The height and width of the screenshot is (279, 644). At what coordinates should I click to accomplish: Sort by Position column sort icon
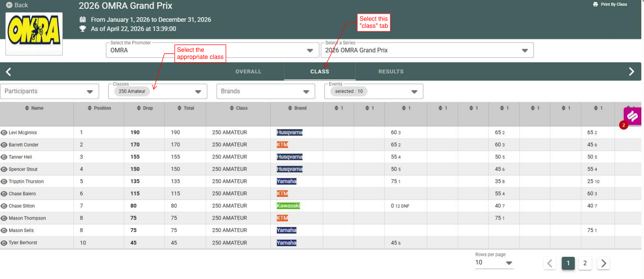[x=90, y=108]
